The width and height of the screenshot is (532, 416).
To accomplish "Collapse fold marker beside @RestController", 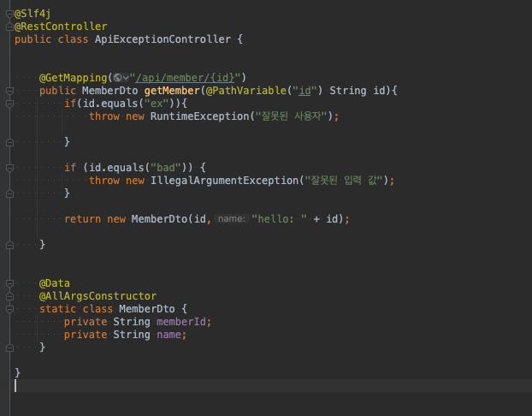I will [x=9, y=27].
